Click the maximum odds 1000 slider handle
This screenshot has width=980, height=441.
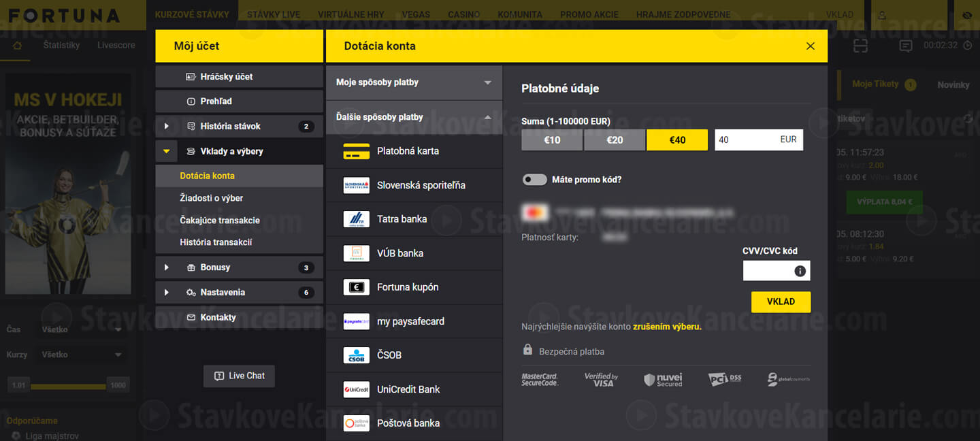pos(118,385)
